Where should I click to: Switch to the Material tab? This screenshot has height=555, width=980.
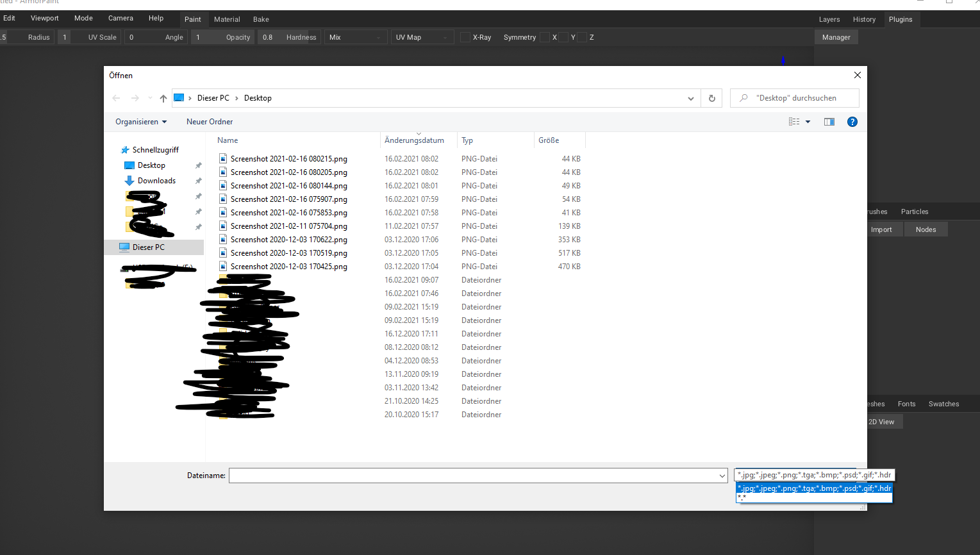[x=227, y=19]
